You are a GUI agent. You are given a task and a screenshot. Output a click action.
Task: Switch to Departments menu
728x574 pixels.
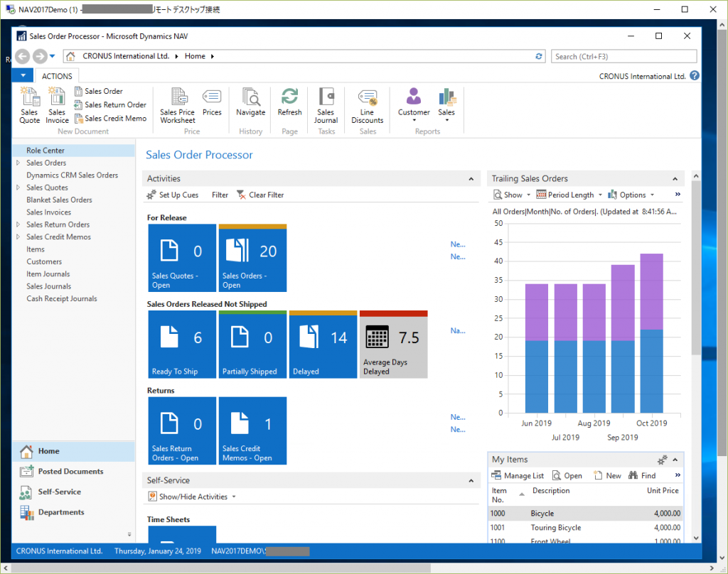coord(73,512)
